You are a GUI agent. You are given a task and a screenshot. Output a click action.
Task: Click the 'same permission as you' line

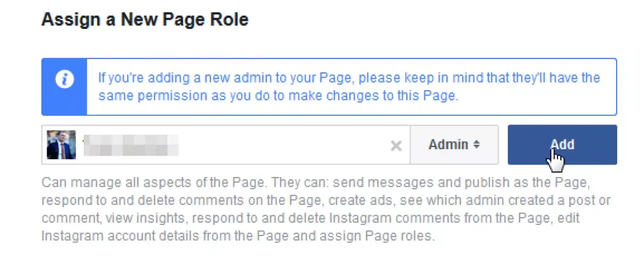point(277,95)
